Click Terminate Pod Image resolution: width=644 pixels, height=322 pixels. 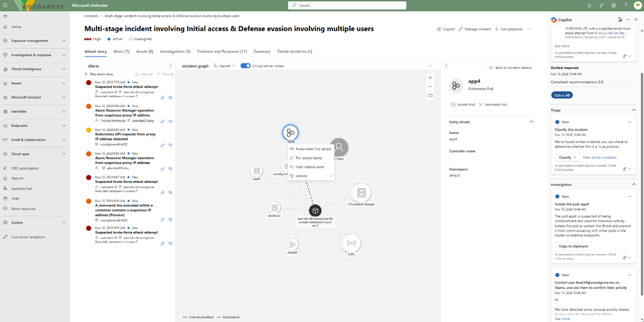493,104
